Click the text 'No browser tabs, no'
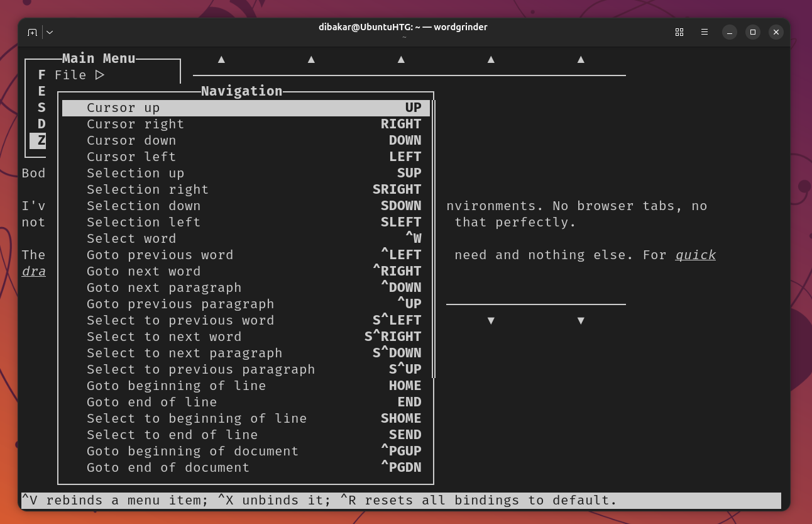Viewport: 812px width, 524px height. coord(630,206)
